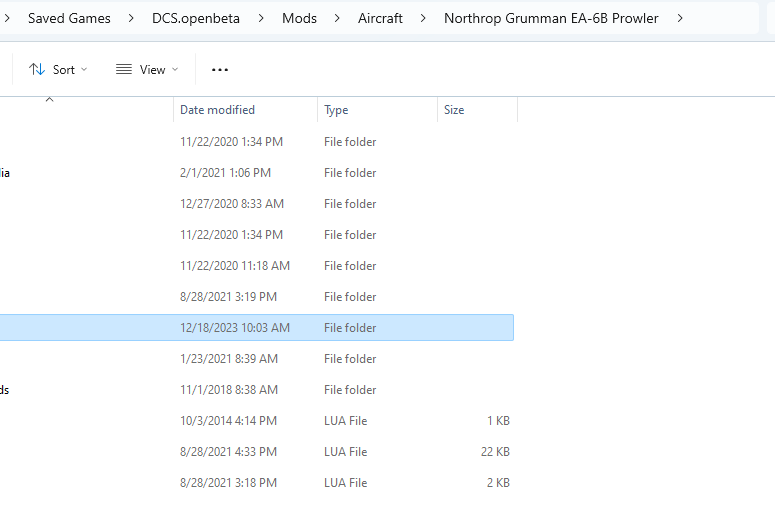Select the folder modified 8/28/2021 3:19 PM
The image size is (775, 513).
pos(257,297)
